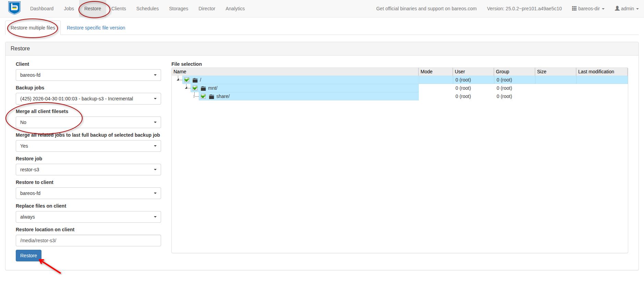Uncheck the root / directory checkbox
644x308 pixels.
pyautogui.click(x=187, y=80)
